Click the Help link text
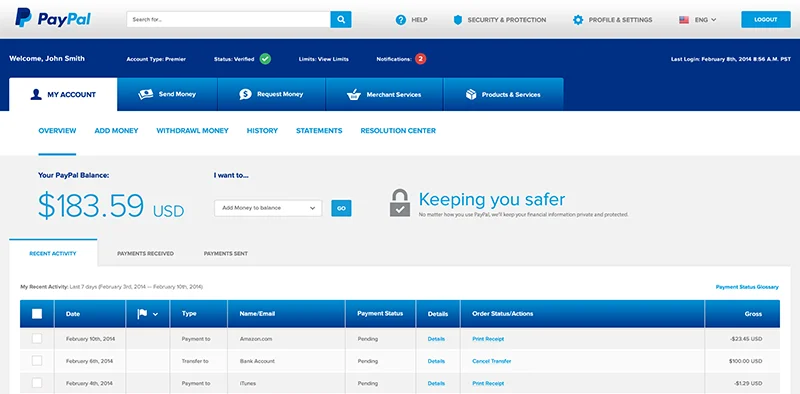 [419, 20]
